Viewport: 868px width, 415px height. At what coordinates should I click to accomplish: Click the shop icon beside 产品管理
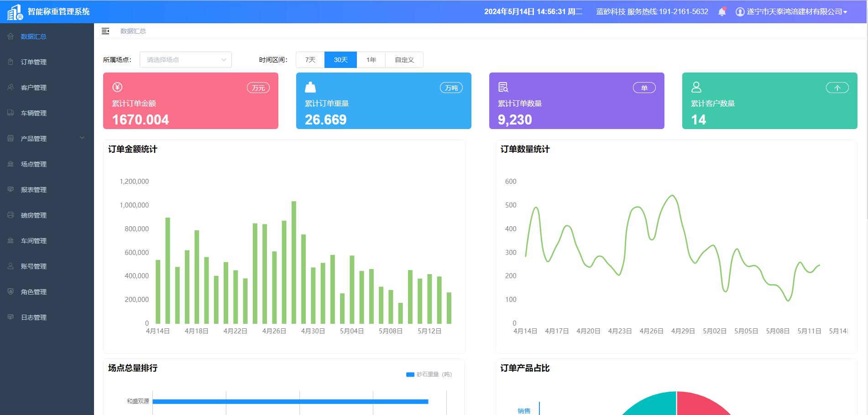point(10,138)
